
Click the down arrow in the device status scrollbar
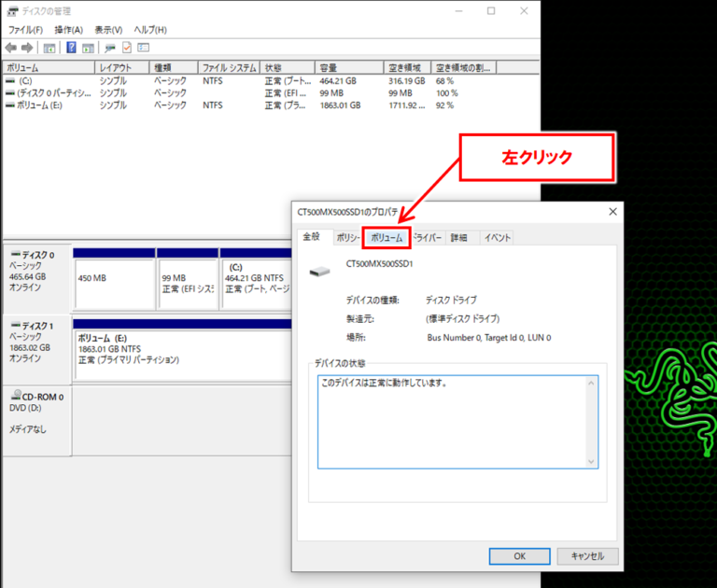pyautogui.click(x=590, y=460)
